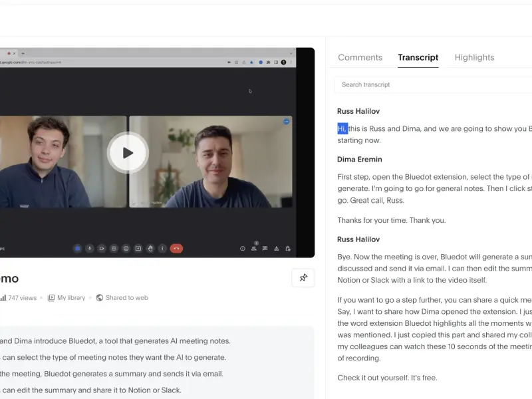The width and height of the screenshot is (532, 399).
Task: Click the profile avatar in browser toolbar
Action: click(x=284, y=63)
